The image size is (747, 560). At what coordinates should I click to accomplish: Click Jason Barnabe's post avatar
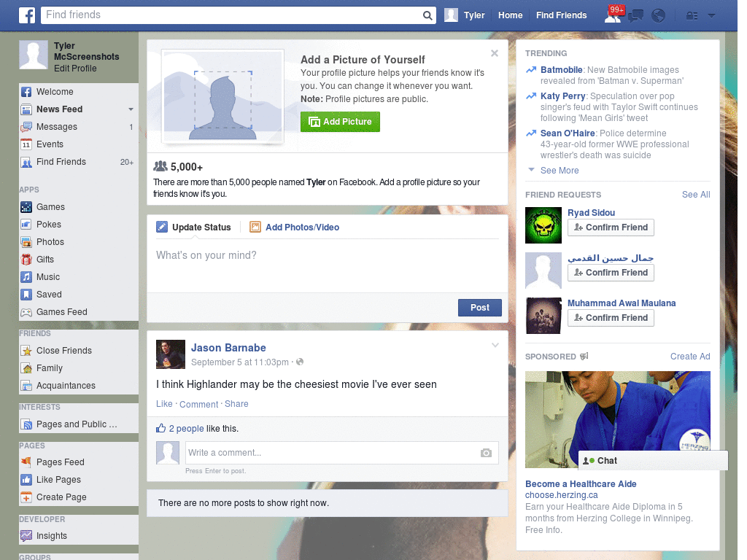pos(171,354)
